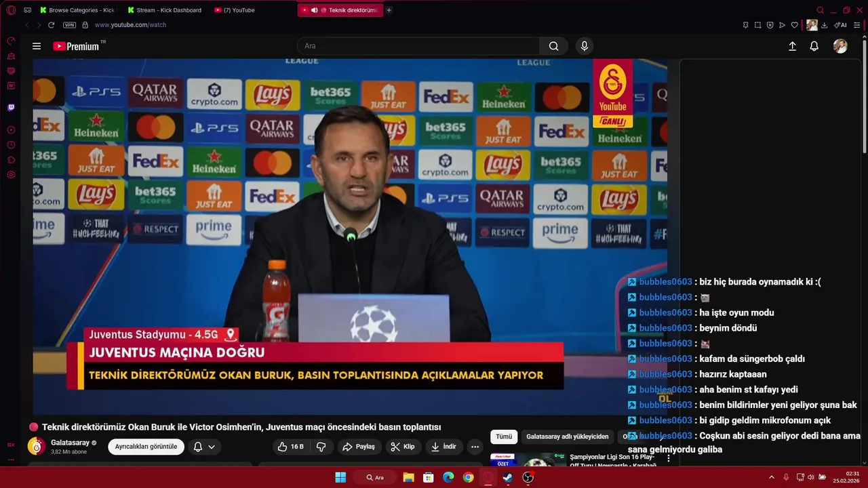This screenshot has height=488, width=868.
Task: Open the history clock in Opera sidebar
Action: 11,145
